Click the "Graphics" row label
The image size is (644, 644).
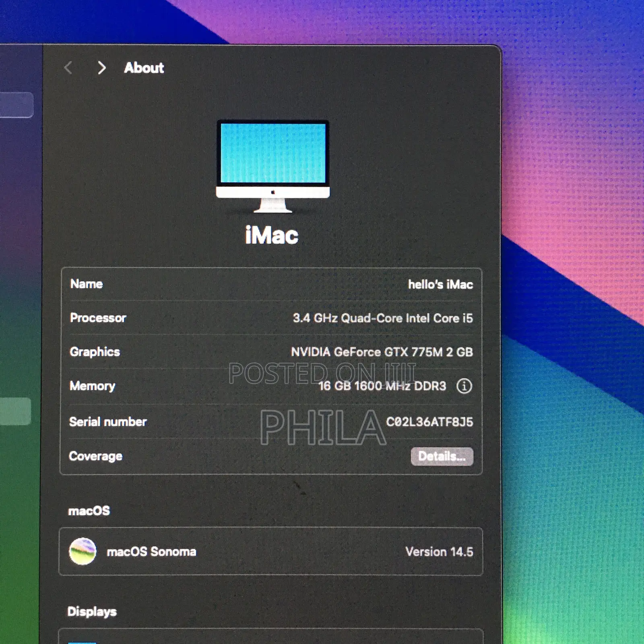[95, 352]
